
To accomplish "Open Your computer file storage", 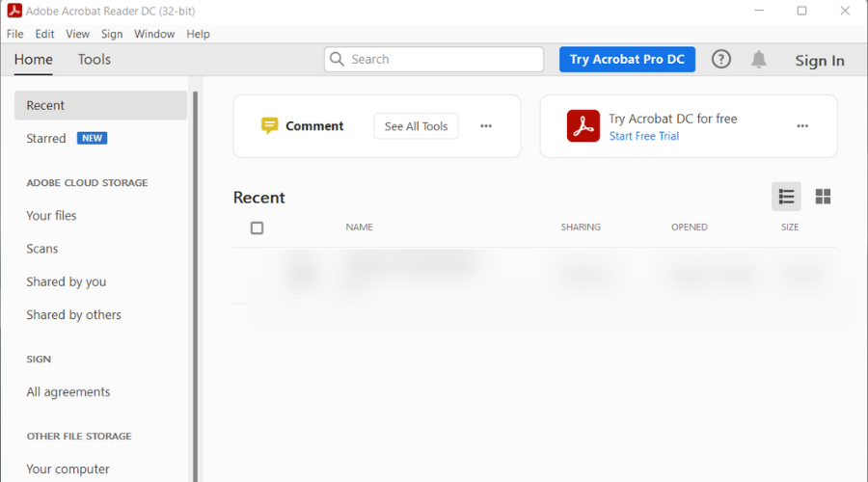I will point(68,469).
